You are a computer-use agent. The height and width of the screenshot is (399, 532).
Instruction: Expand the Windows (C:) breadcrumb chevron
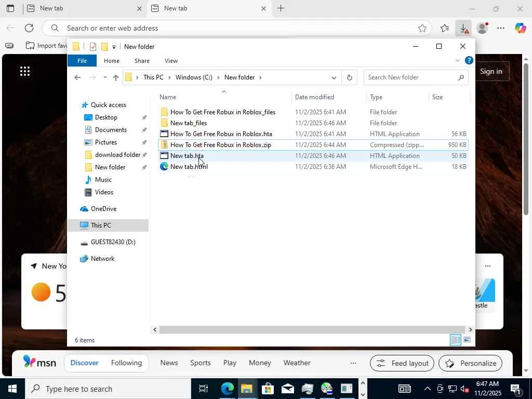218,78
